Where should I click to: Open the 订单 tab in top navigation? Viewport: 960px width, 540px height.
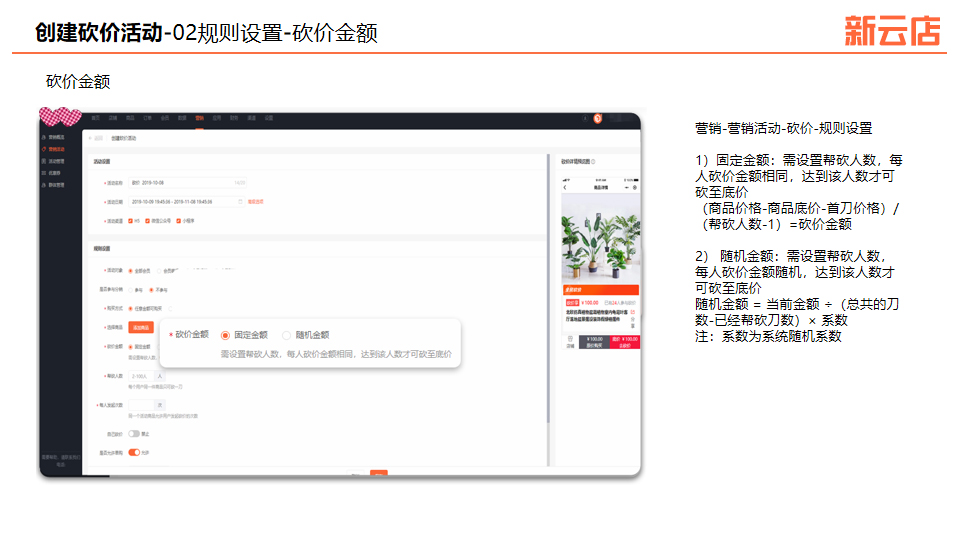[148, 118]
